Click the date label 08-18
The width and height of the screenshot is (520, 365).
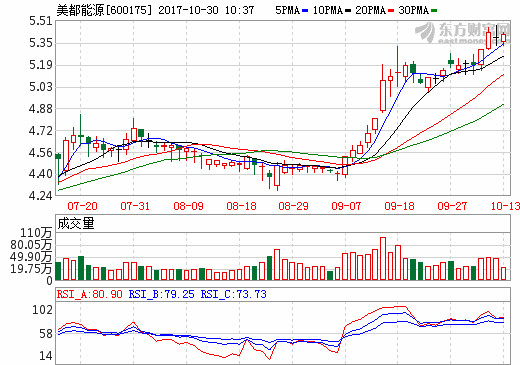pyautogui.click(x=241, y=206)
